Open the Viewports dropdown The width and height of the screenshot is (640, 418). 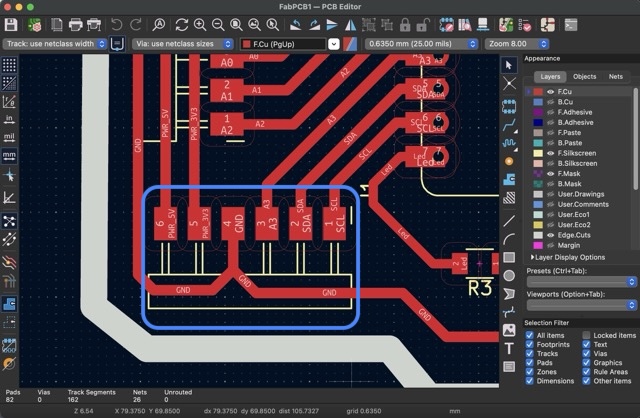582,305
